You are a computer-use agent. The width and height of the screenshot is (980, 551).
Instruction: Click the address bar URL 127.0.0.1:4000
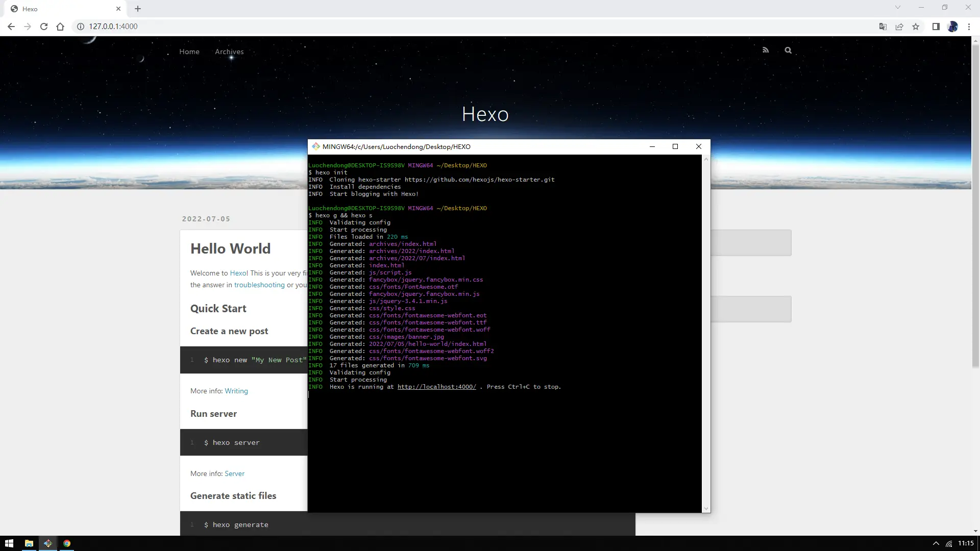click(113, 27)
